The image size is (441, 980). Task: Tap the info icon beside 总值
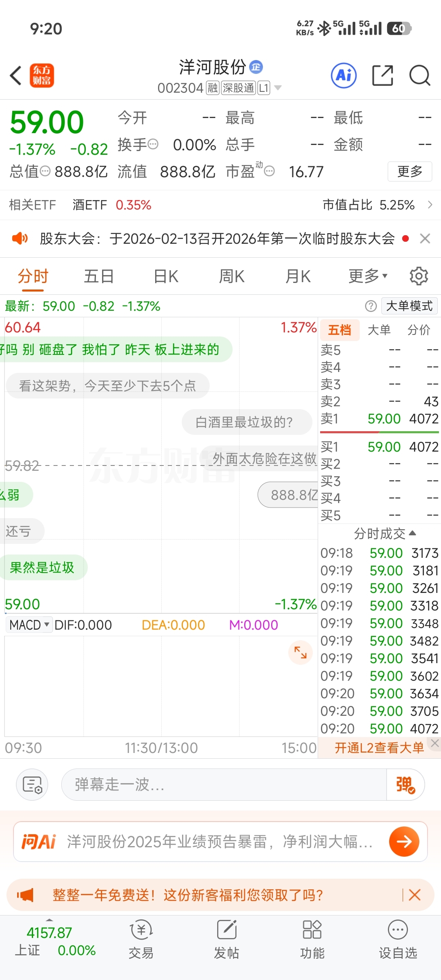(45, 171)
